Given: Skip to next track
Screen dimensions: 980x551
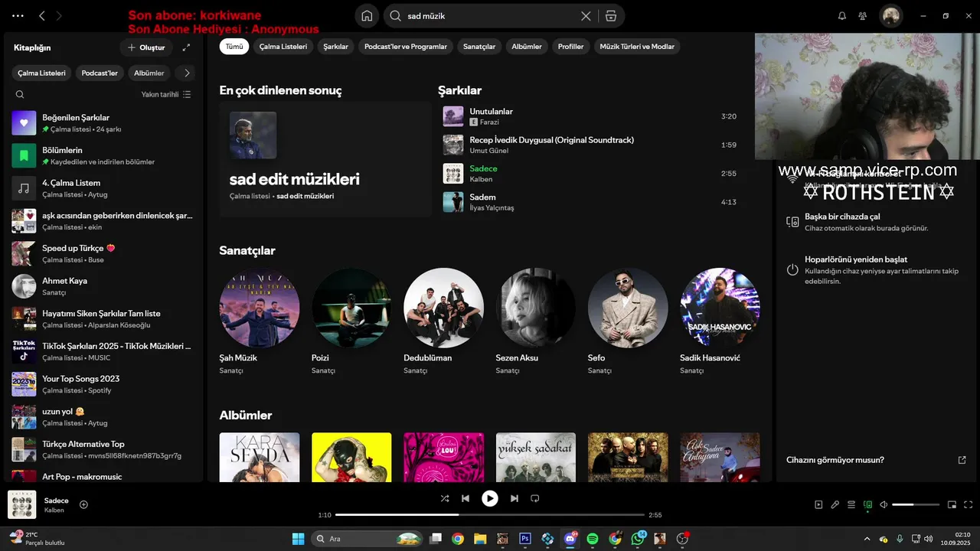Looking at the screenshot, I should tap(514, 498).
